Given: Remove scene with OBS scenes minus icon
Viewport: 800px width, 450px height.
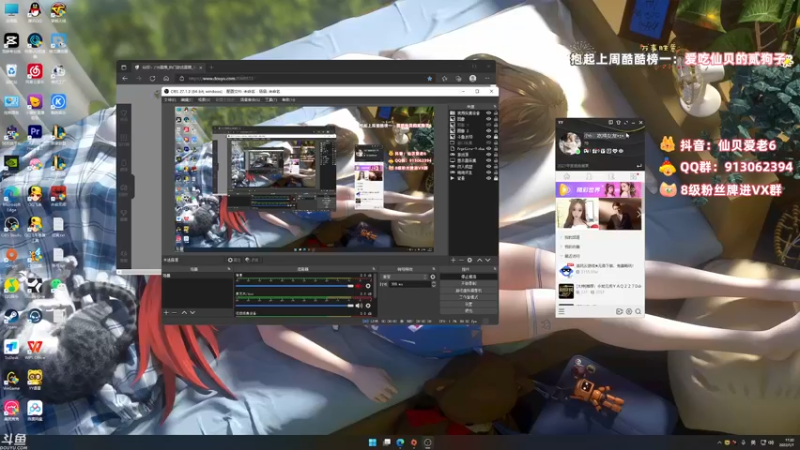Looking at the screenshot, I should coord(174,312).
